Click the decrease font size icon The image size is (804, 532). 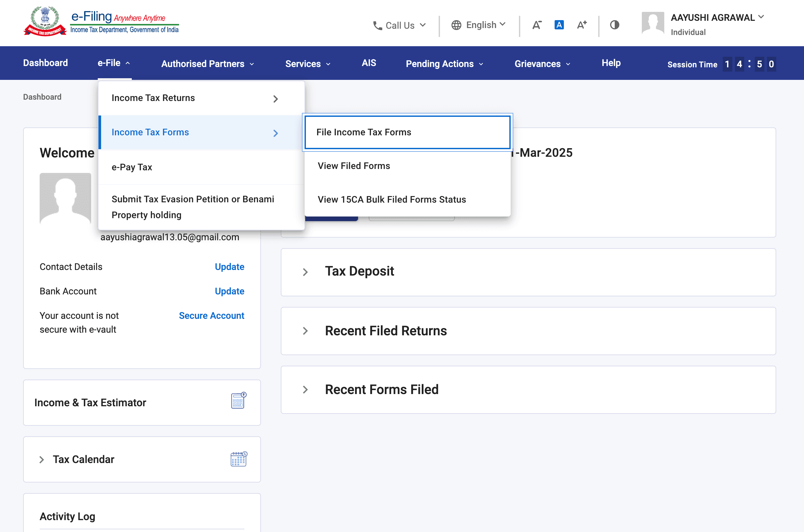[x=536, y=25]
